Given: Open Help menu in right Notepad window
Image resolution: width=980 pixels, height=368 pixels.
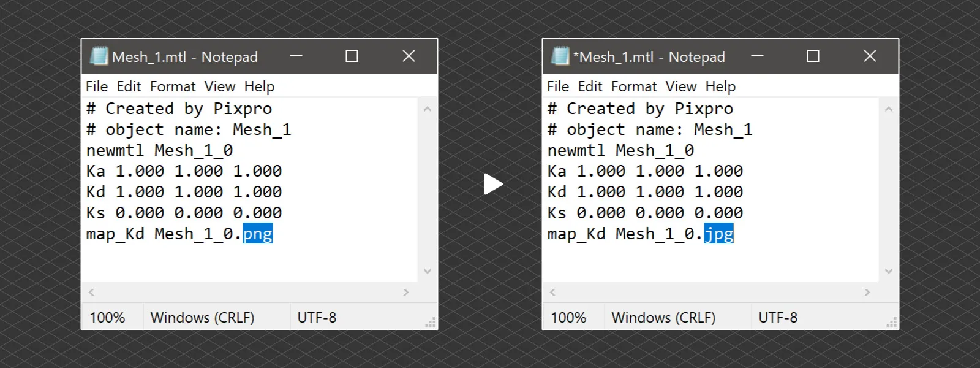Looking at the screenshot, I should click(720, 86).
